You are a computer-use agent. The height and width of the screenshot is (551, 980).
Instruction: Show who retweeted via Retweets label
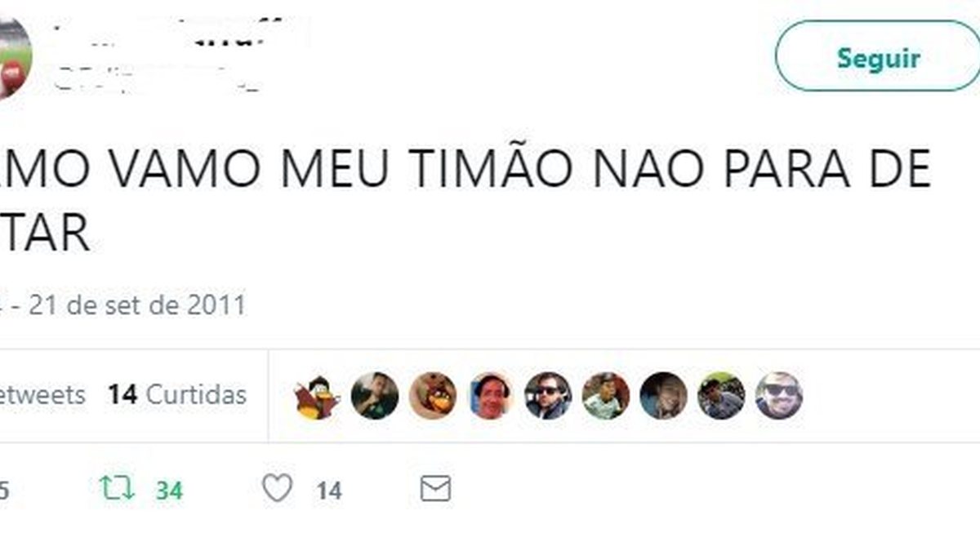point(42,395)
